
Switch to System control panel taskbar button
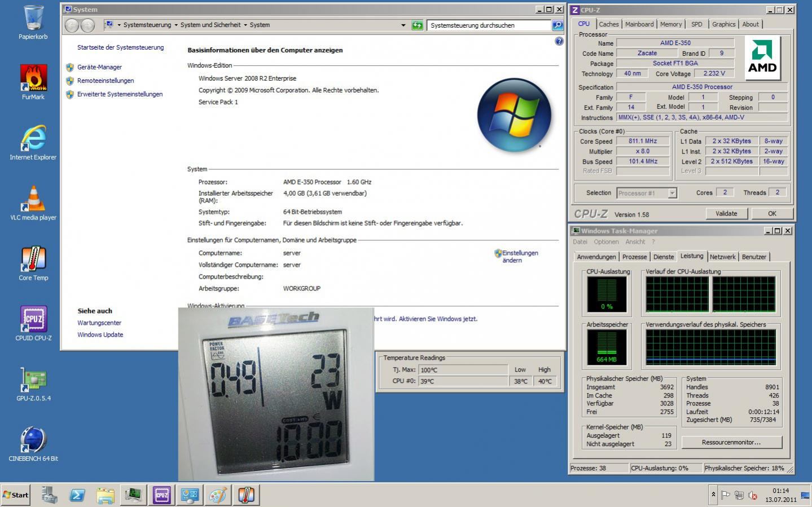(x=190, y=495)
